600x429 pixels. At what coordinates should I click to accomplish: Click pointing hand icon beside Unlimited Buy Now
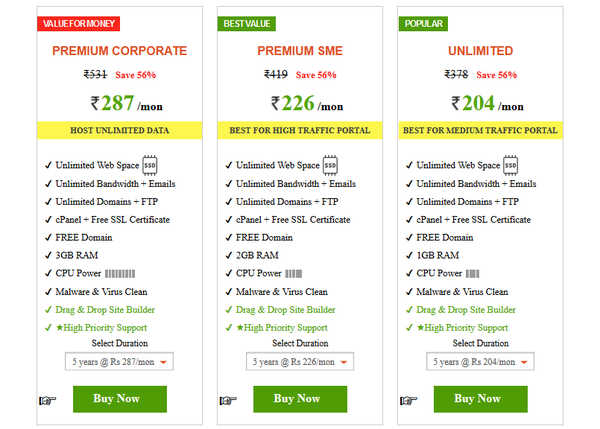(408, 400)
